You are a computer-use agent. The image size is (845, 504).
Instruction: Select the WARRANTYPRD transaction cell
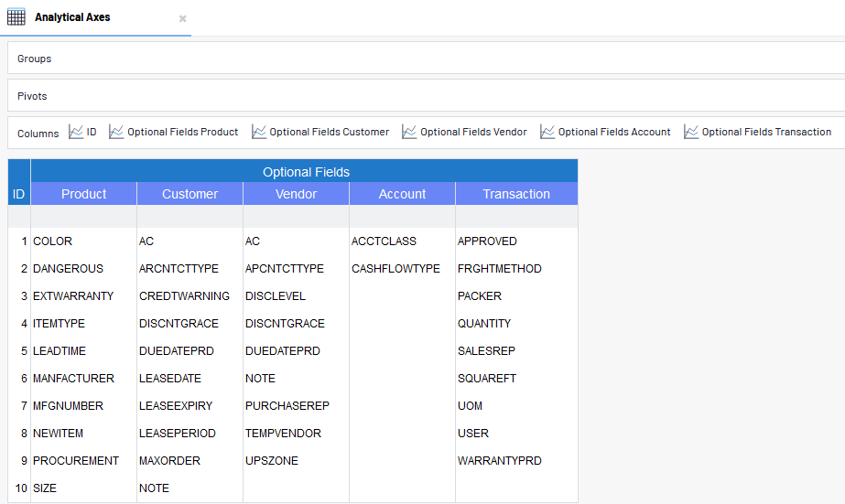coord(499,461)
